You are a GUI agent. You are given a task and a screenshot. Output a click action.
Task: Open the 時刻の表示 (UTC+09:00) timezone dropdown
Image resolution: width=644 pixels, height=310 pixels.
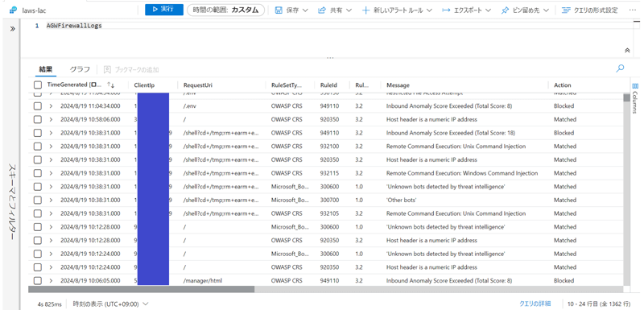point(110,304)
